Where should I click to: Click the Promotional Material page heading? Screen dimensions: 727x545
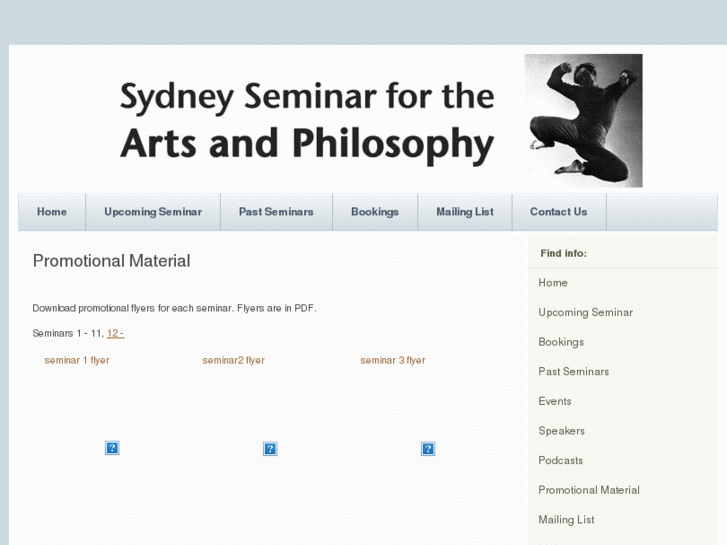(111, 261)
